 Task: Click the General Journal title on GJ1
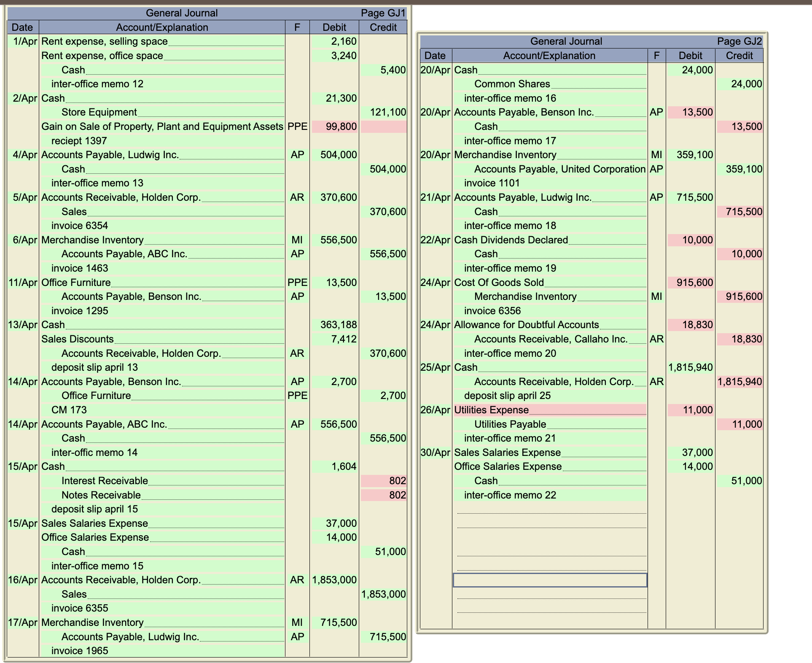point(181,13)
